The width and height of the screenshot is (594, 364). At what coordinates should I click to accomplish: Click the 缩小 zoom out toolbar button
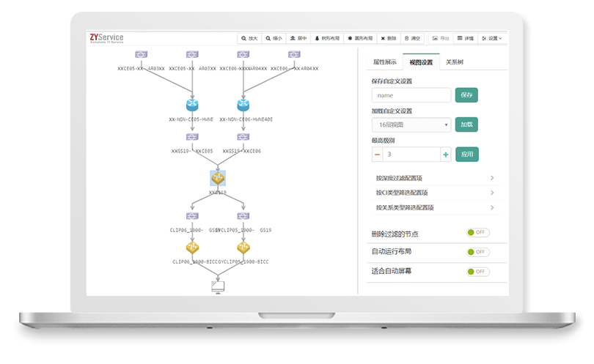click(x=274, y=37)
